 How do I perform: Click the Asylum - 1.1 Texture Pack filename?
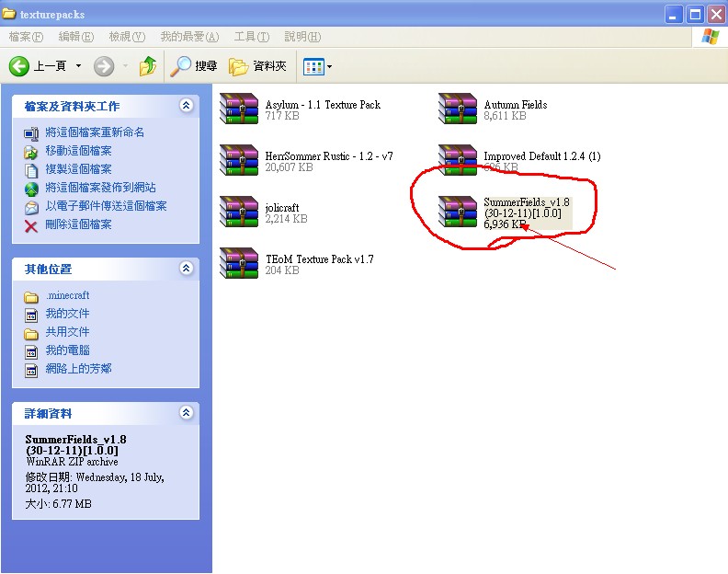(323, 105)
